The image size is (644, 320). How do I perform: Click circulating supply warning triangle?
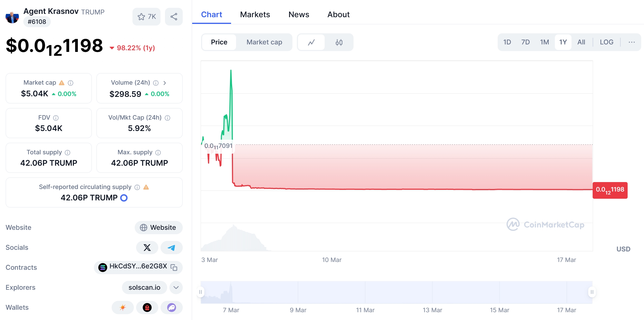[146, 187]
